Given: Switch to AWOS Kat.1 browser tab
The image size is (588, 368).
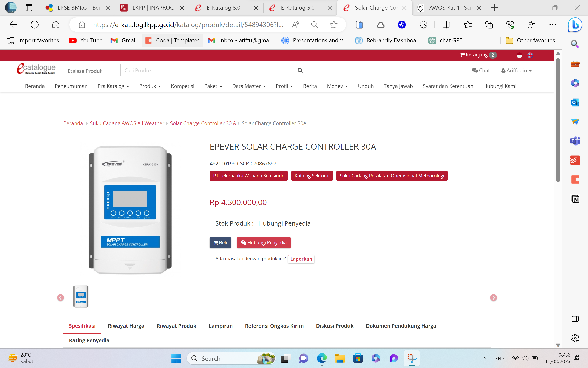Looking at the screenshot, I should click(449, 8).
